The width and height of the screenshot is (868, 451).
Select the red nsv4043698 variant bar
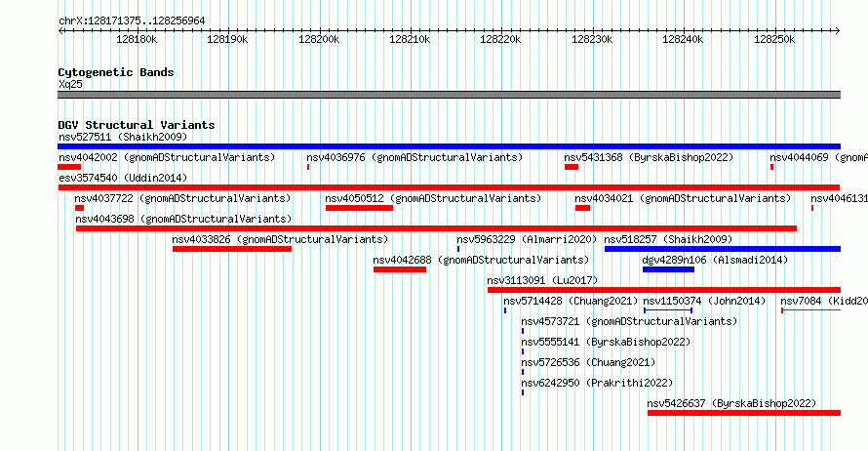click(436, 228)
